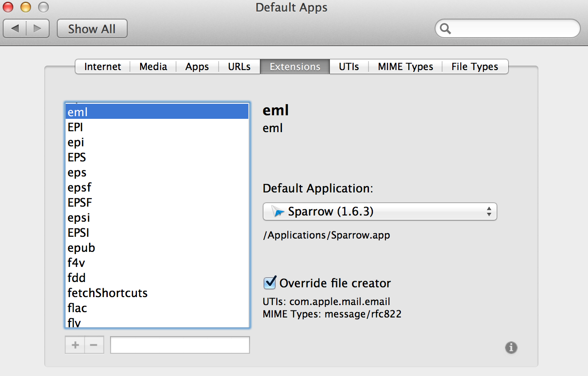The width and height of the screenshot is (588, 376).
Task: Switch to the Media tab
Action: point(153,67)
